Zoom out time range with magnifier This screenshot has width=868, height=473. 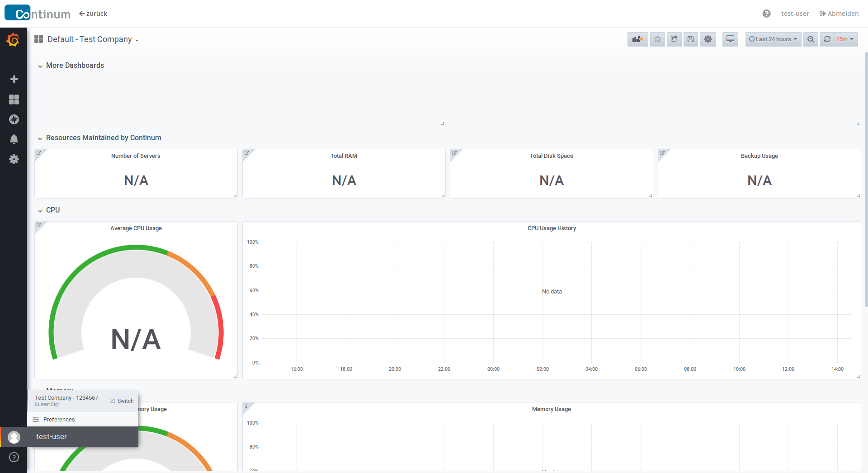click(811, 39)
